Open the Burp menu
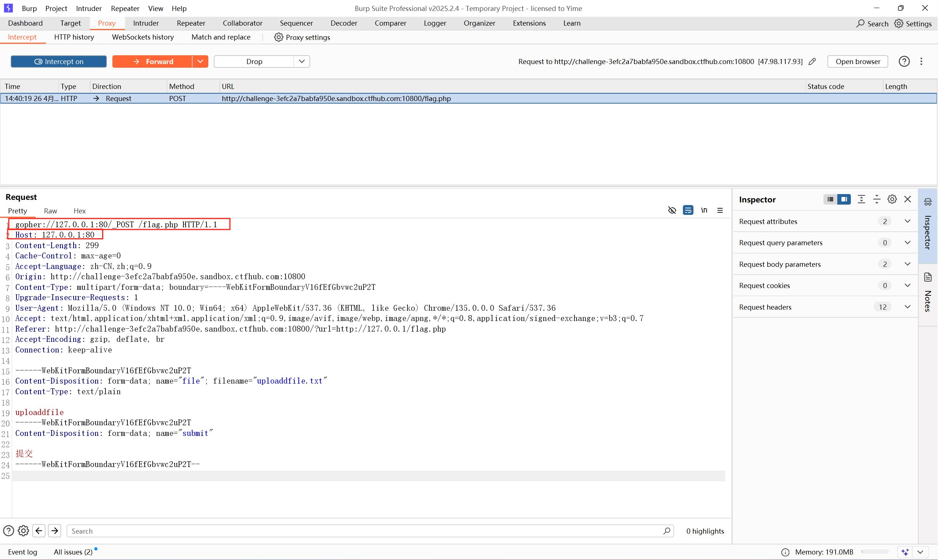 (x=29, y=8)
